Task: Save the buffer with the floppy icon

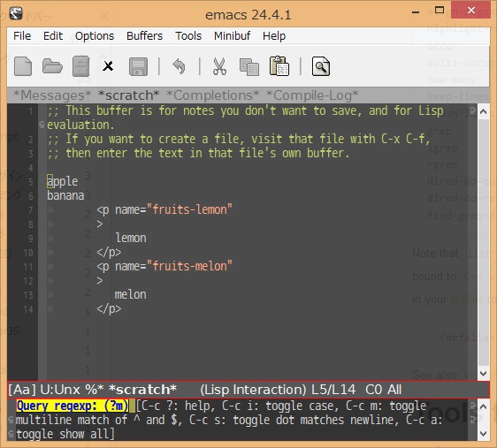Action: tap(138, 66)
